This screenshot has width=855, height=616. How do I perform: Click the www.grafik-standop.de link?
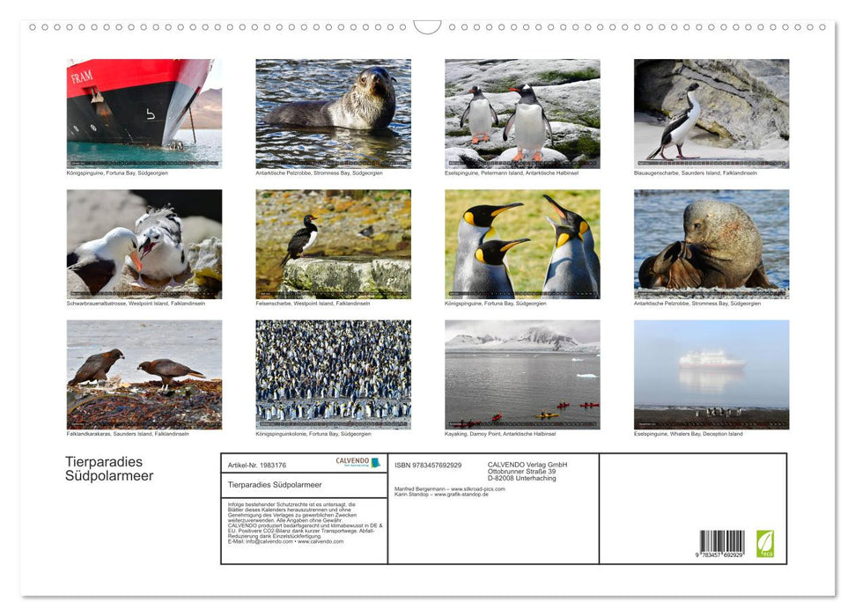pos(467,495)
